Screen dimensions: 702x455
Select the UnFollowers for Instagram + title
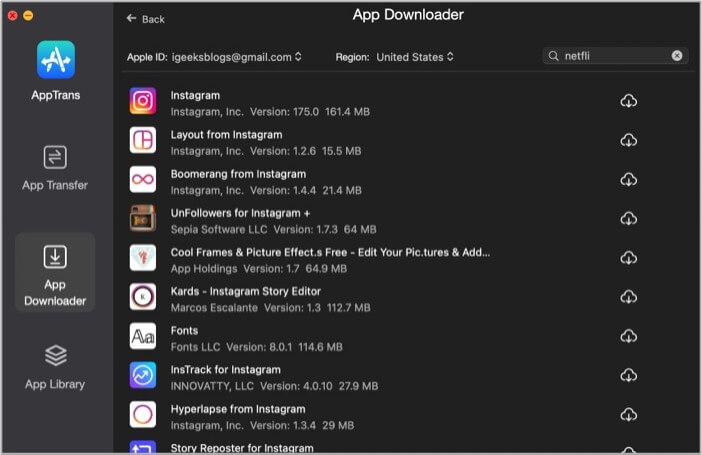coord(240,213)
